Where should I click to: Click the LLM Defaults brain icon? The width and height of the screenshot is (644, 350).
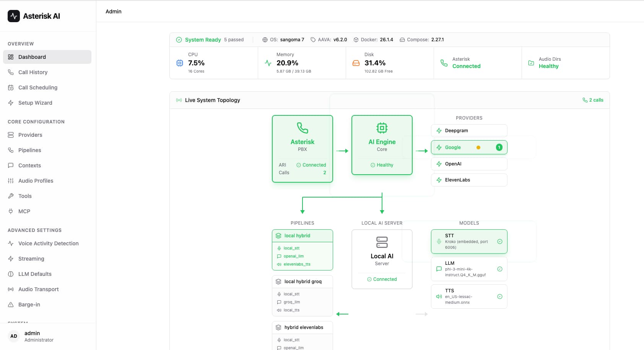point(11,274)
